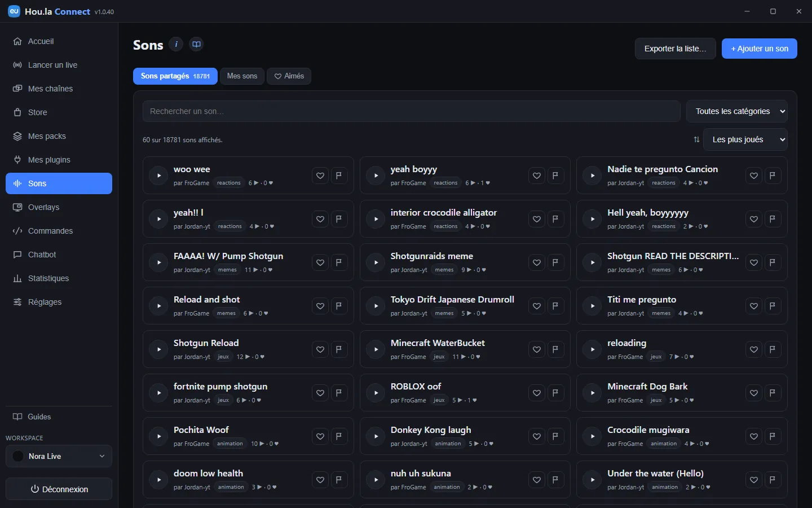Screen dimensions: 812x508
Task: Like the 'Nadie te pregunto Cancion' sound
Action: tap(754, 176)
